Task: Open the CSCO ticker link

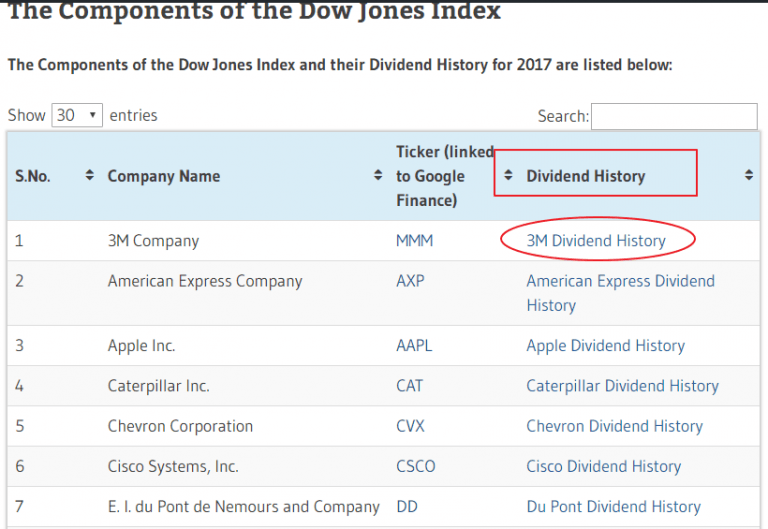Action: coord(415,466)
